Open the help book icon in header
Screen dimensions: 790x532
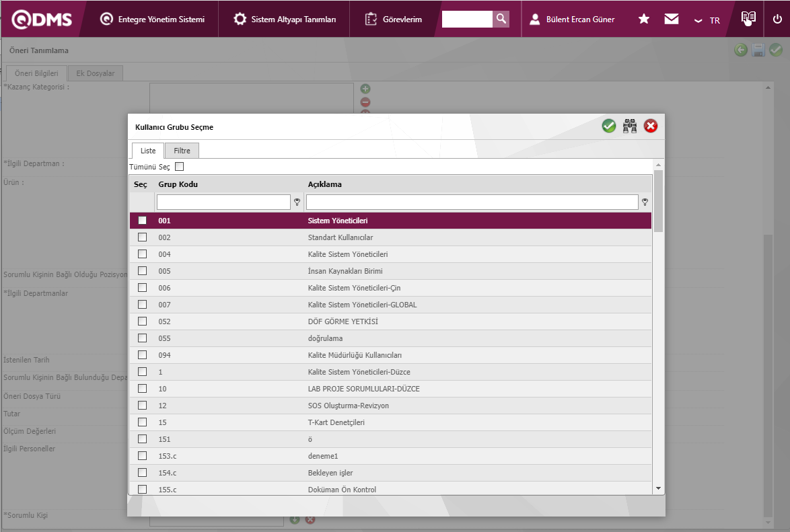(748, 19)
